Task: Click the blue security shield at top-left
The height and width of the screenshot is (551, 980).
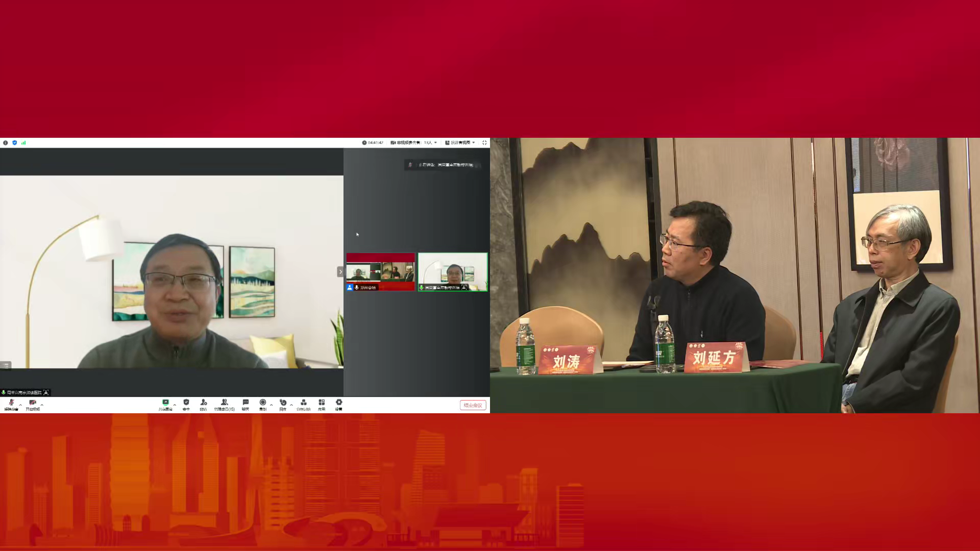Action: 14,143
